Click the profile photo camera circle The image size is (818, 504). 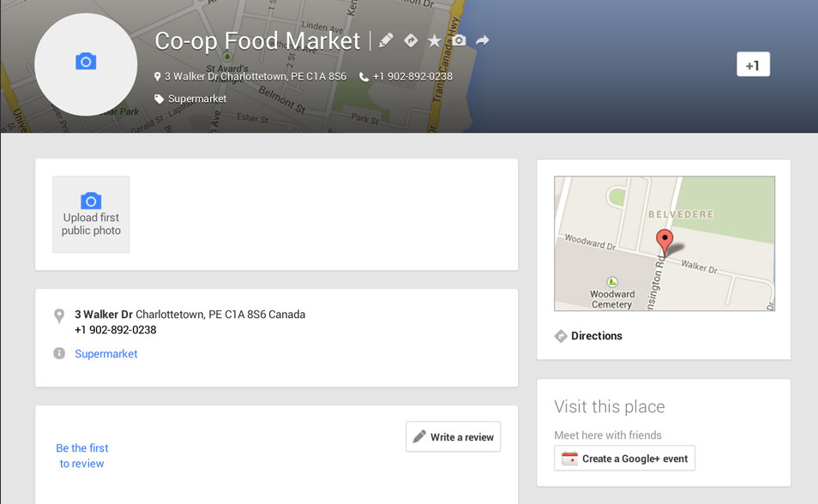click(x=86, y=64)
